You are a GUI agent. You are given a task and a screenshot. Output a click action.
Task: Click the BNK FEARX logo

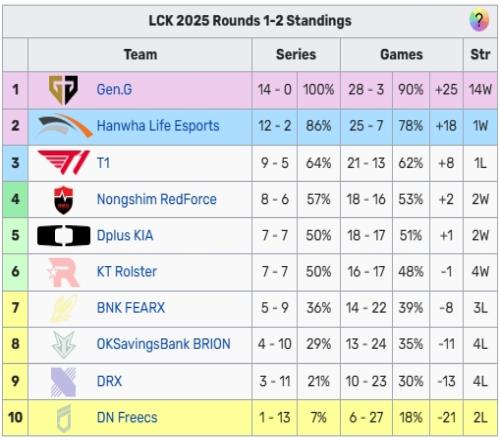pos(63,308)
